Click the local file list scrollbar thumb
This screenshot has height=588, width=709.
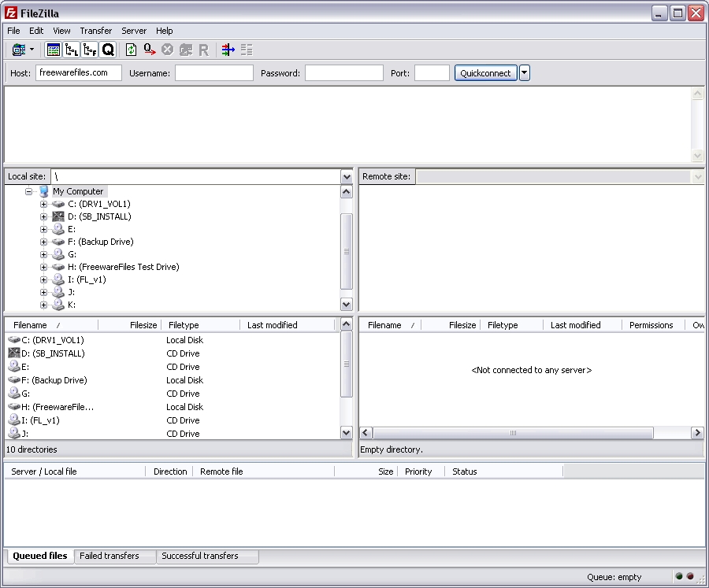347,364
